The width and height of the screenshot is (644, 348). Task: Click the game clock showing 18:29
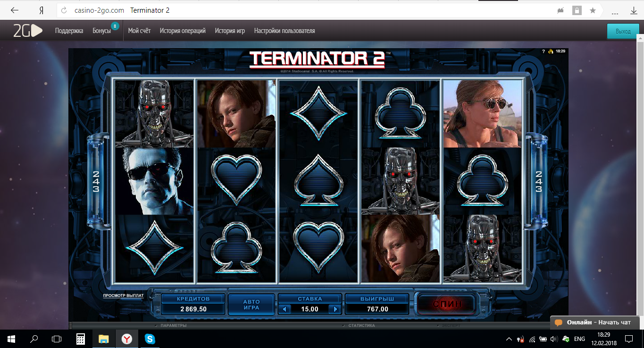coord(560,51)
